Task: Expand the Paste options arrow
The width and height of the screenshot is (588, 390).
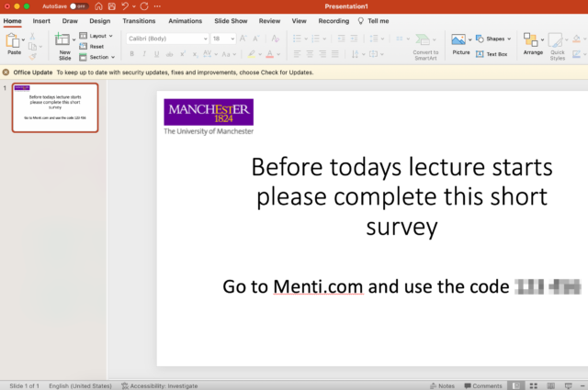Action: point(23,39)
